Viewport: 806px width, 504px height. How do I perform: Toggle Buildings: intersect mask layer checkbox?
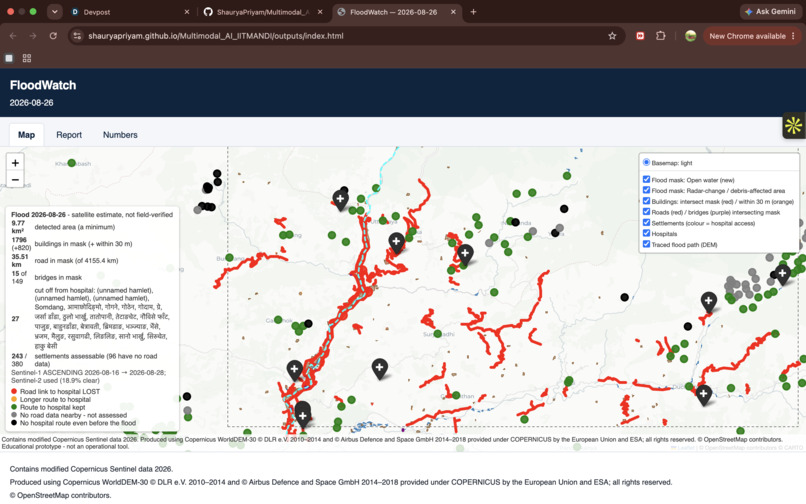646,201
